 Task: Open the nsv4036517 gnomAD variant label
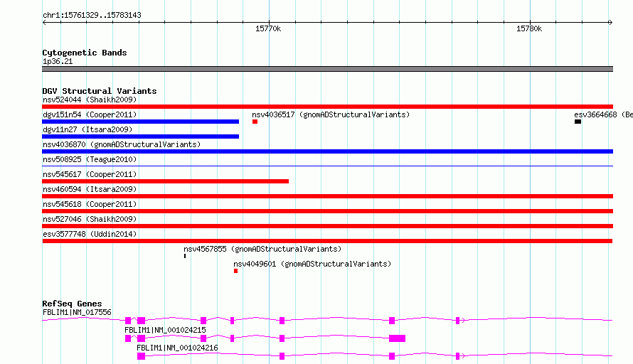coord(331,114)
